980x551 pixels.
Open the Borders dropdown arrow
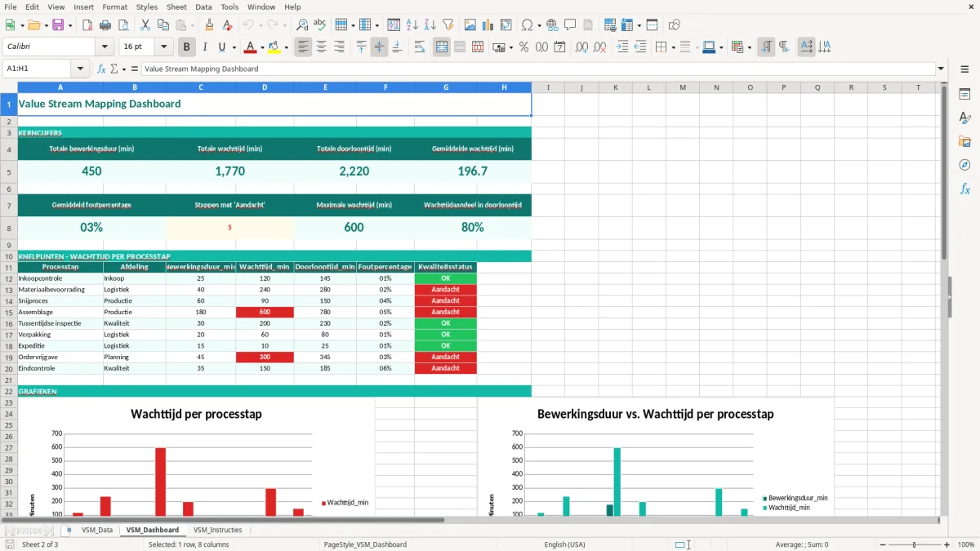coord(673,47)
